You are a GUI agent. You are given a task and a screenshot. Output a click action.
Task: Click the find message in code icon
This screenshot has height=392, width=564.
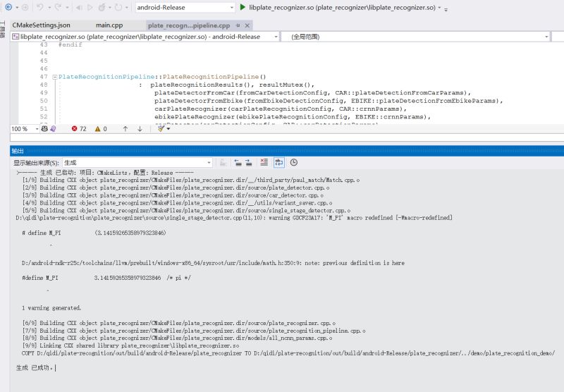click(223, 163)
